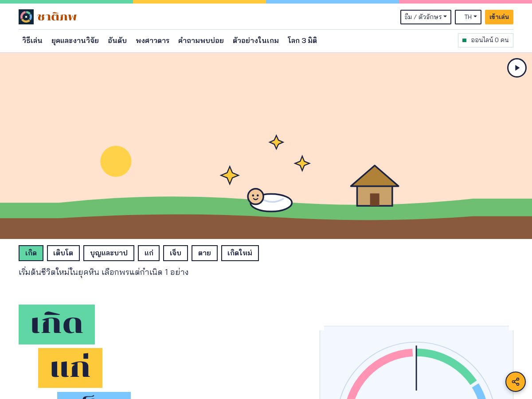Play the hero animation with play icon

point(517,68)
